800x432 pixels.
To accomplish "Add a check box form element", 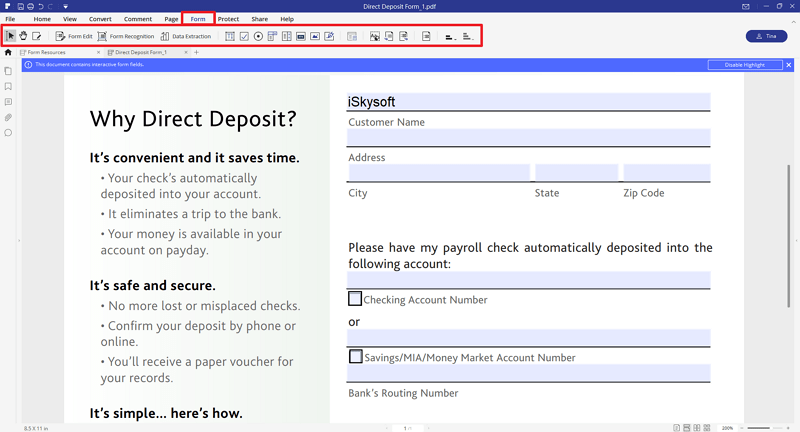I will (244, 36).
